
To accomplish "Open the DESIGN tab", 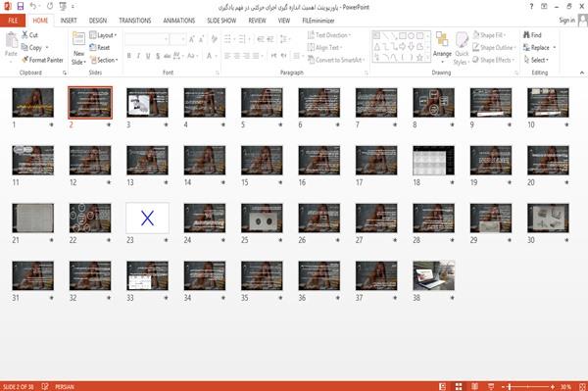I will tap(97, 21).
